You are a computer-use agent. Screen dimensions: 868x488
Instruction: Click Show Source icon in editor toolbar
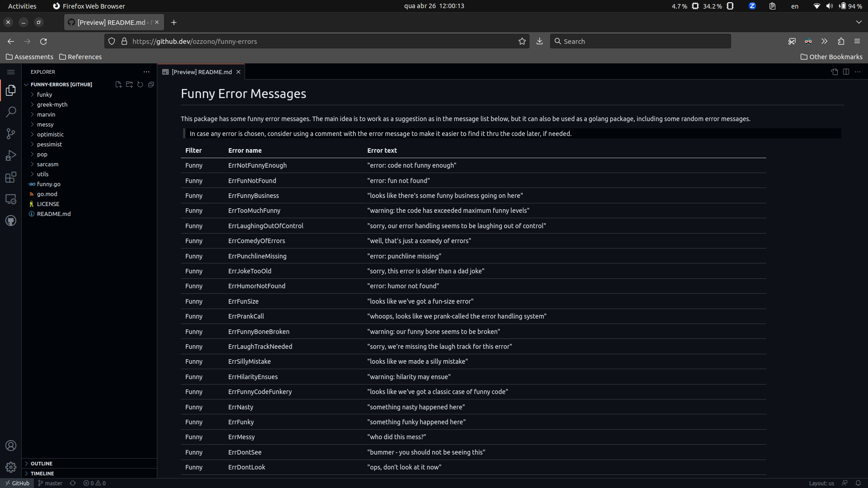[835, 72]
